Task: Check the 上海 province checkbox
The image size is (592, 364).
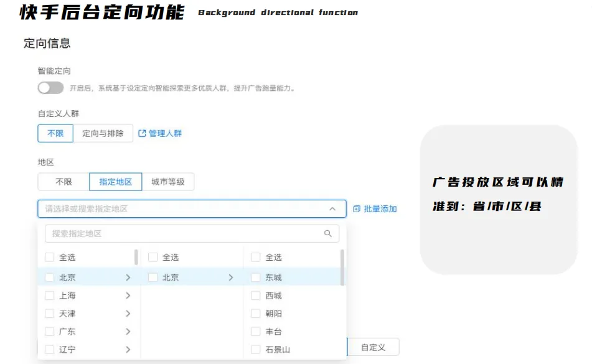Action: click(x=49, y=295)
